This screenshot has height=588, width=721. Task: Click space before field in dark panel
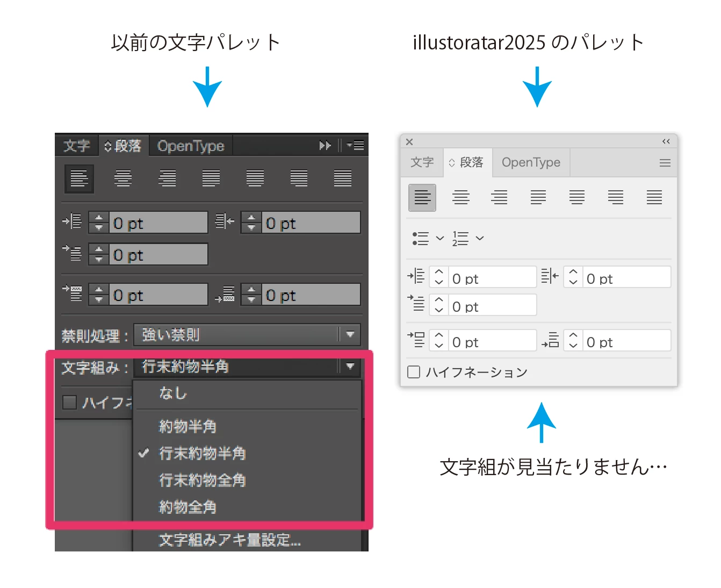tap(158, 295)
